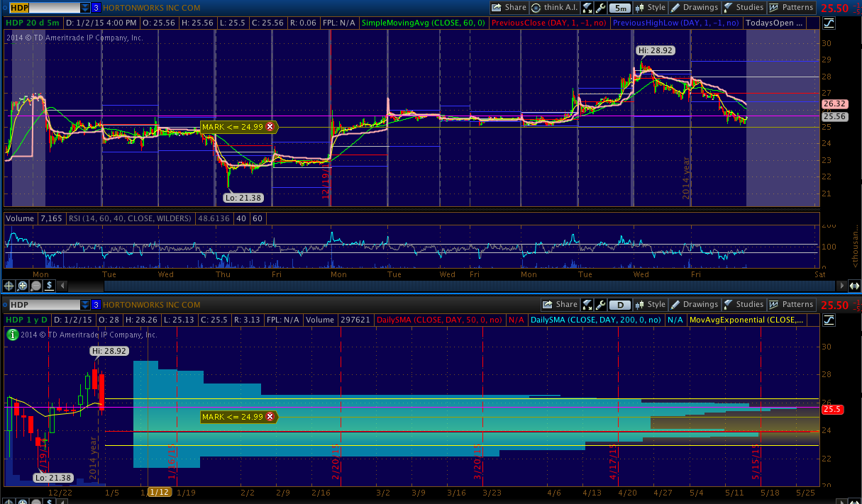Open Drawings on the lower chart
Screen dimensions: 862x504
tap(695, 305)
